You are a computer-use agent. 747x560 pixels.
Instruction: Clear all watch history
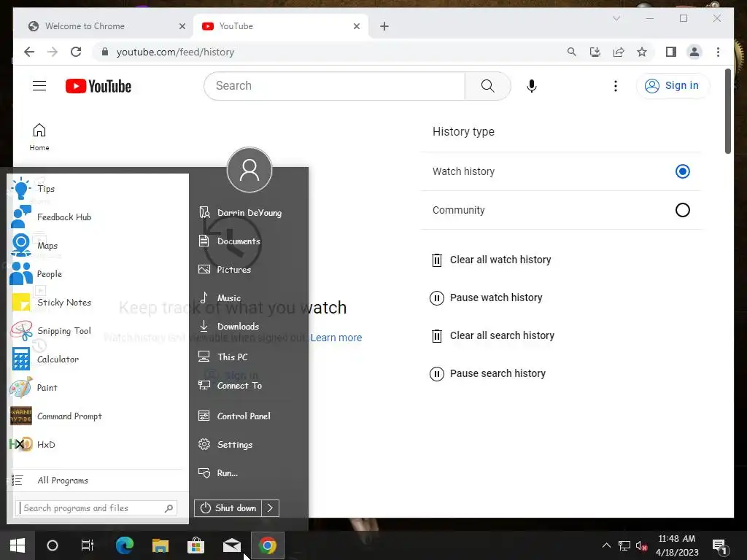(491, 260)
